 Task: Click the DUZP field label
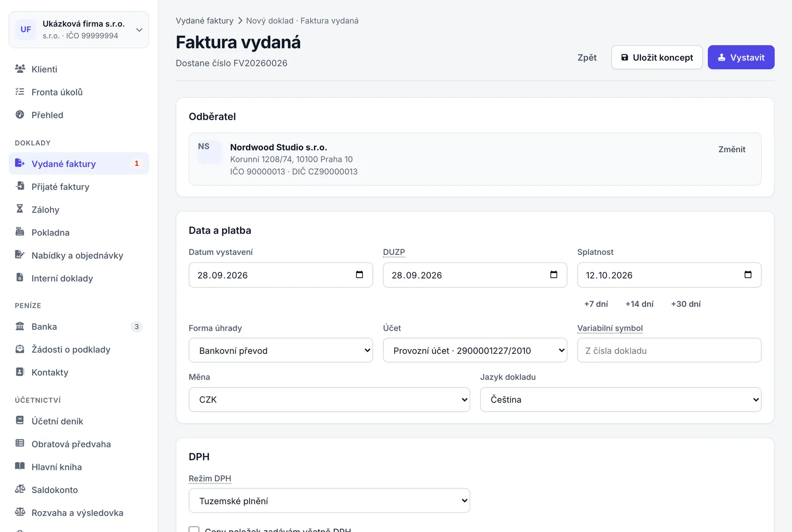[x=394, y=252]
